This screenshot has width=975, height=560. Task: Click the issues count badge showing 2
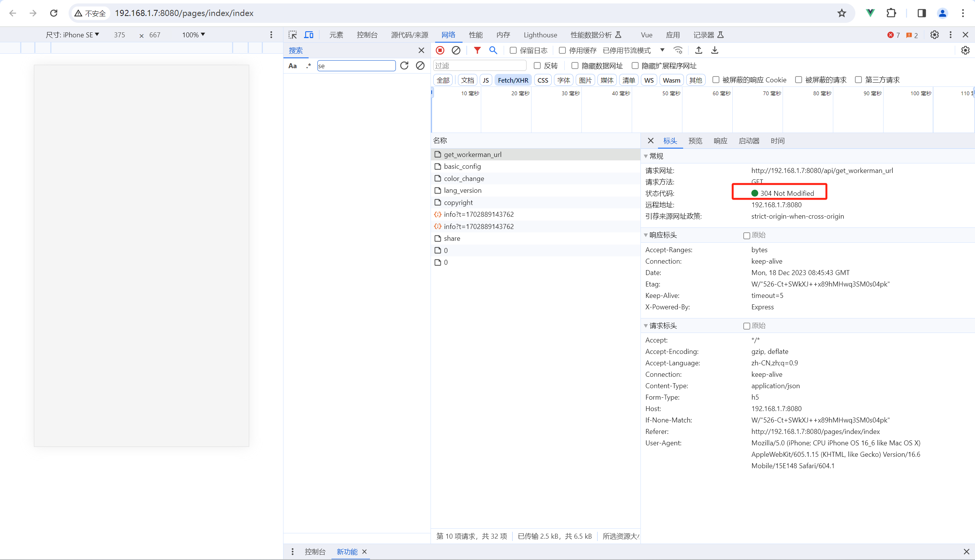[912, 35]
